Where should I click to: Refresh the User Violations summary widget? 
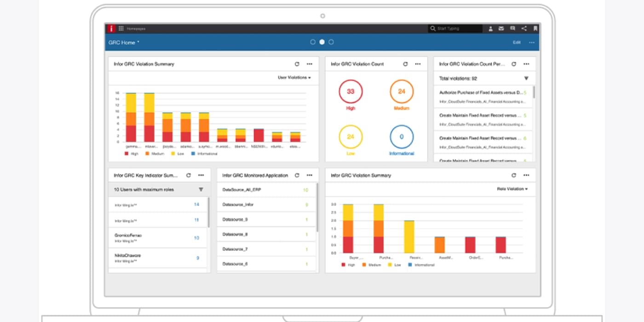[x=297, y=64]
